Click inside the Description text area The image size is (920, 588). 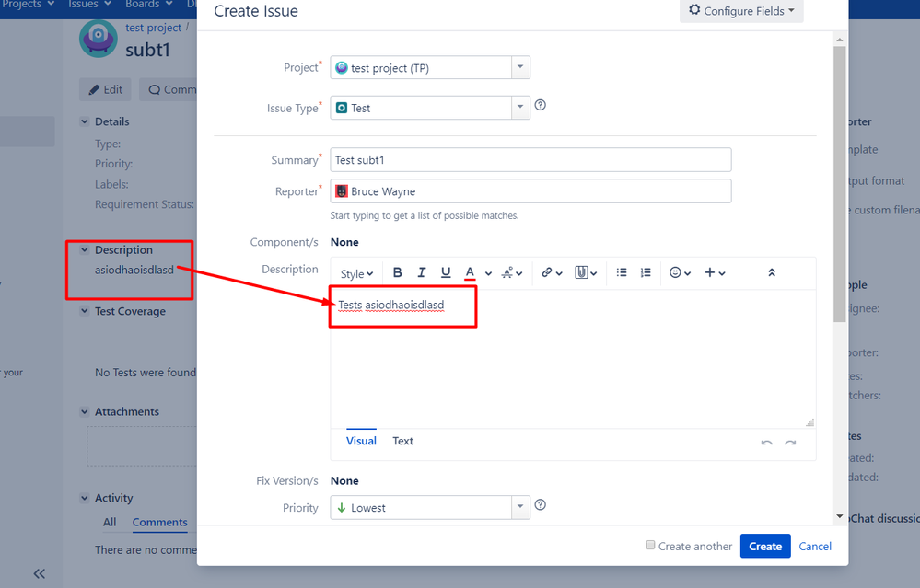point(573,359)
